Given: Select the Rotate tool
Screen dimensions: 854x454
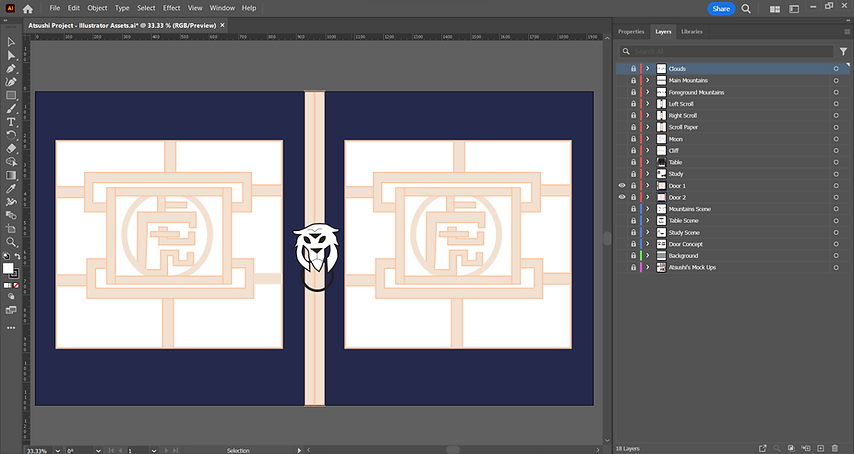Looking at the screenshot, I should tap(11, 135).
